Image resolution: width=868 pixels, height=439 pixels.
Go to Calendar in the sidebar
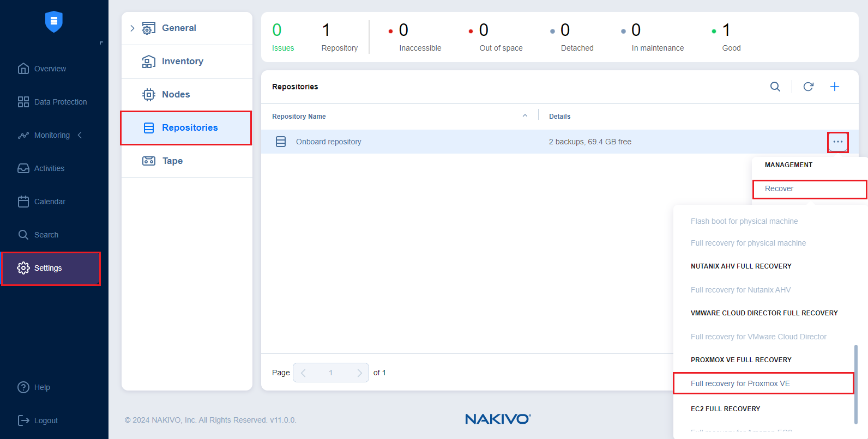pyautogui.click(x=50, y=202)
